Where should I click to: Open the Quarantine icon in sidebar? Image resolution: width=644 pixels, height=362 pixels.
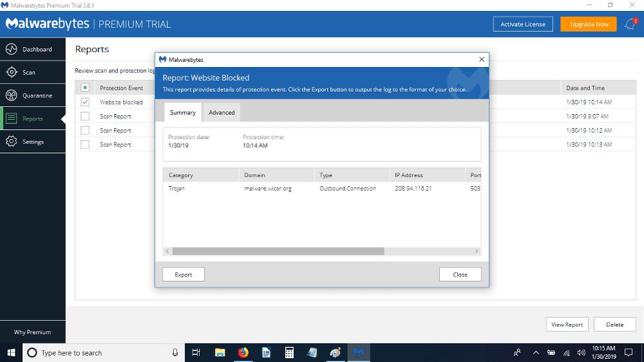(12, 95)
